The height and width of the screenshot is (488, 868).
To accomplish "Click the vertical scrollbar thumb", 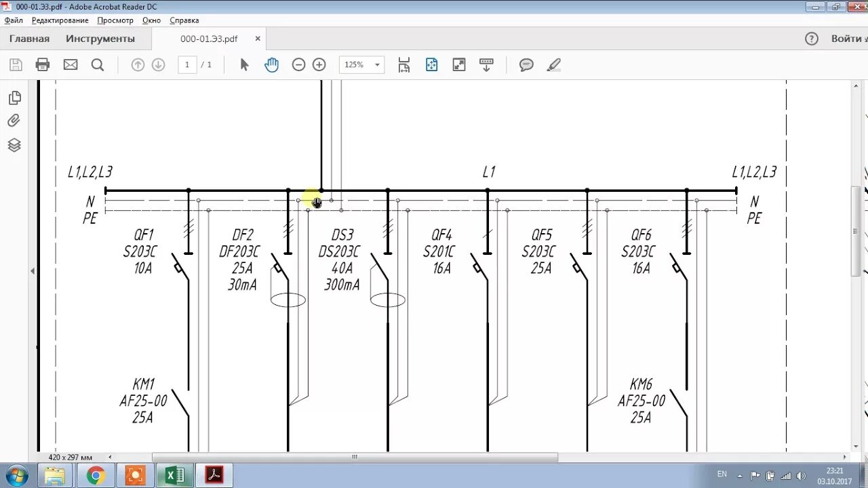I will [x=856, y=230].
